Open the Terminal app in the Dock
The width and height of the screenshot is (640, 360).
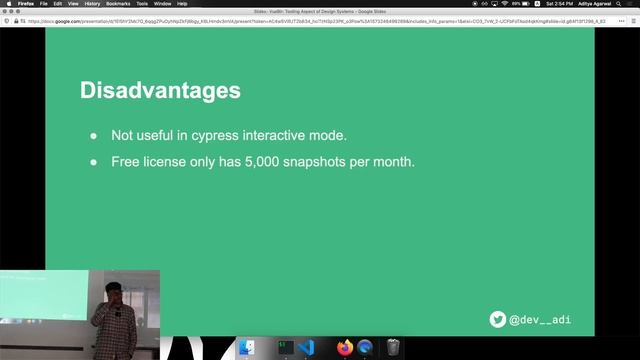[286, 347]
